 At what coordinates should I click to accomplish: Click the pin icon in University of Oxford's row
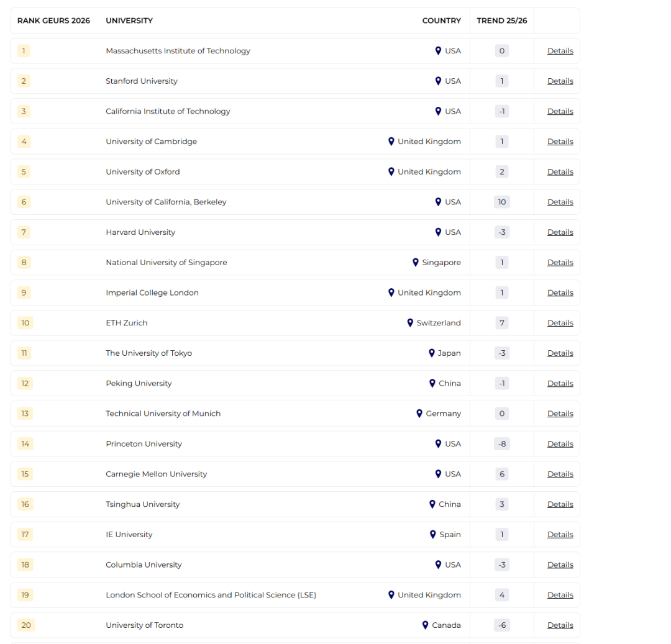(391, 172)
